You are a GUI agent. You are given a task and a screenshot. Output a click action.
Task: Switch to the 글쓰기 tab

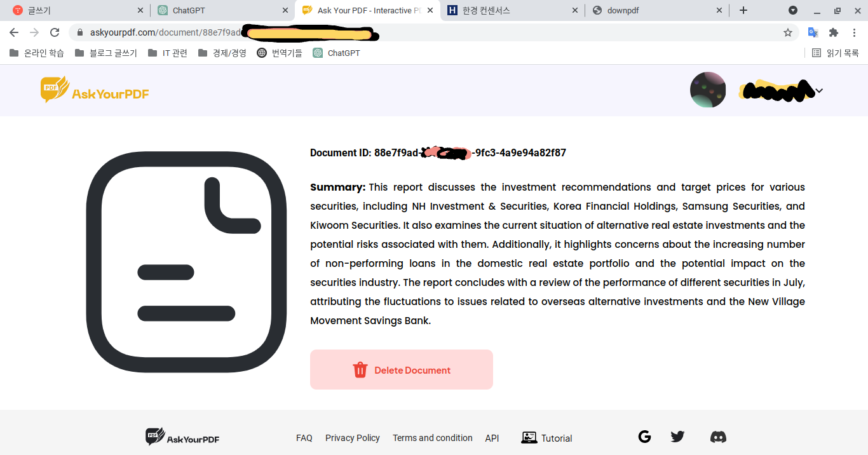click(x=75, y=10)
